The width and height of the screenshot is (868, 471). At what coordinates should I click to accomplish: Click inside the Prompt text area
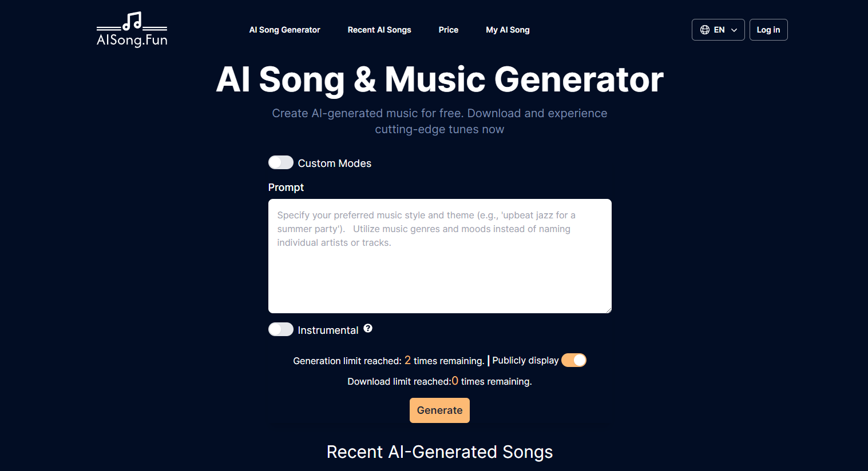[439, 254]
